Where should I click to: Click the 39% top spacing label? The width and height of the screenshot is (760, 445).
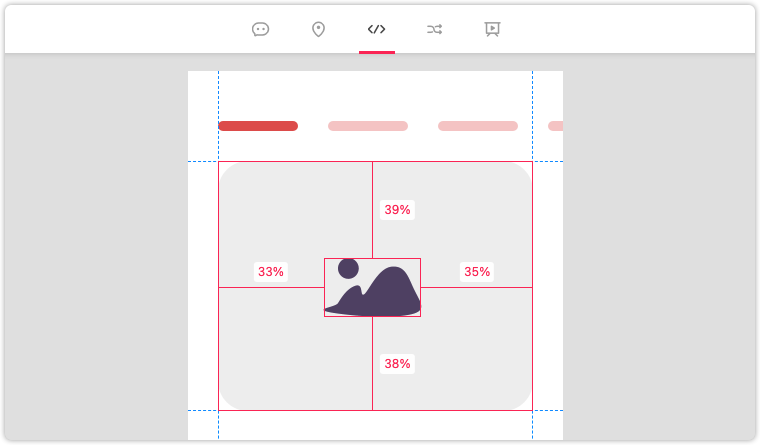[x=397, y=210]
